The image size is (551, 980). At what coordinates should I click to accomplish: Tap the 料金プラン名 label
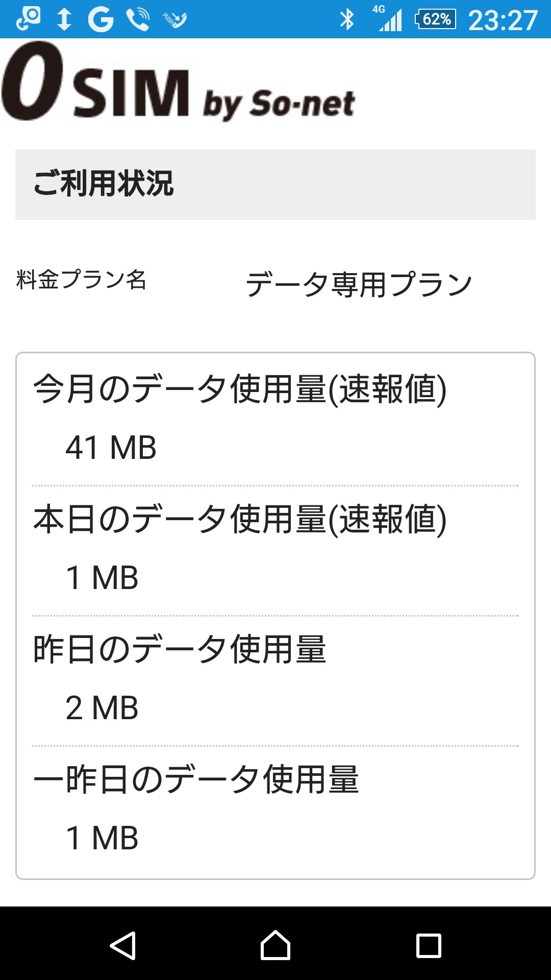(x=81, y=280)
